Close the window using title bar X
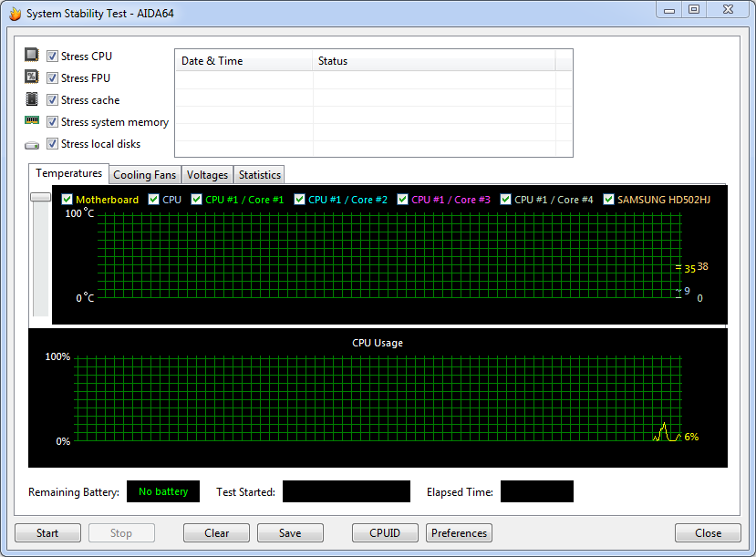756x557 pixels. 728,10
